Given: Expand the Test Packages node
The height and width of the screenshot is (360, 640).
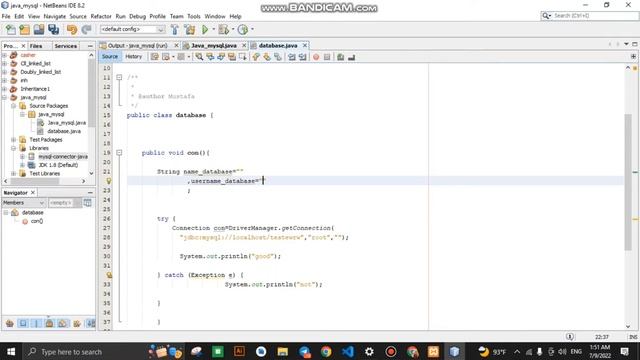Looking at the screenshot, I should [x=13, y=140].
